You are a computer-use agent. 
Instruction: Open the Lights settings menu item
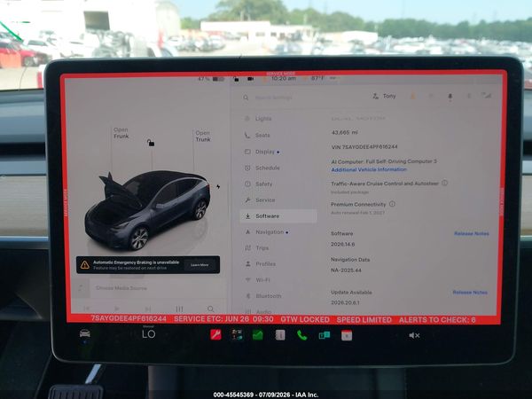tap(259, 119)
